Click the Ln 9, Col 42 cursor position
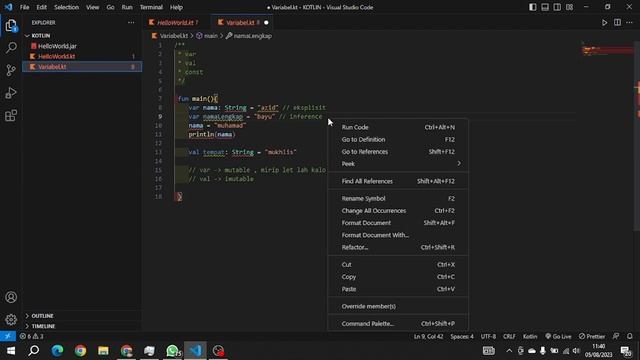Screen dimensions: 640x360 pyautogui.click(x=428, y=336)
